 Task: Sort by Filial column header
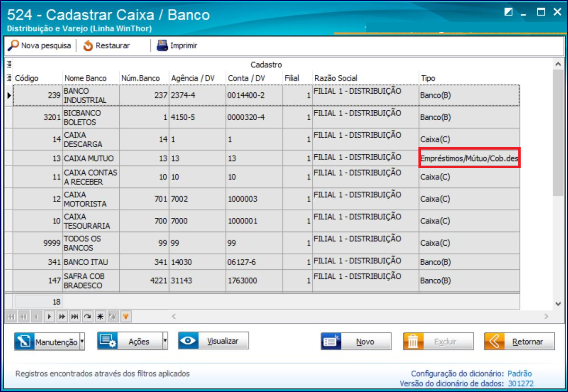coord(297,78)
